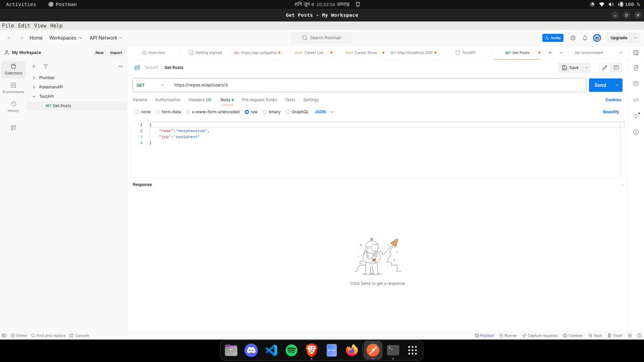The image size is (644, 362).
Task: Open the API Network dropdown
Action: [106, 38]
